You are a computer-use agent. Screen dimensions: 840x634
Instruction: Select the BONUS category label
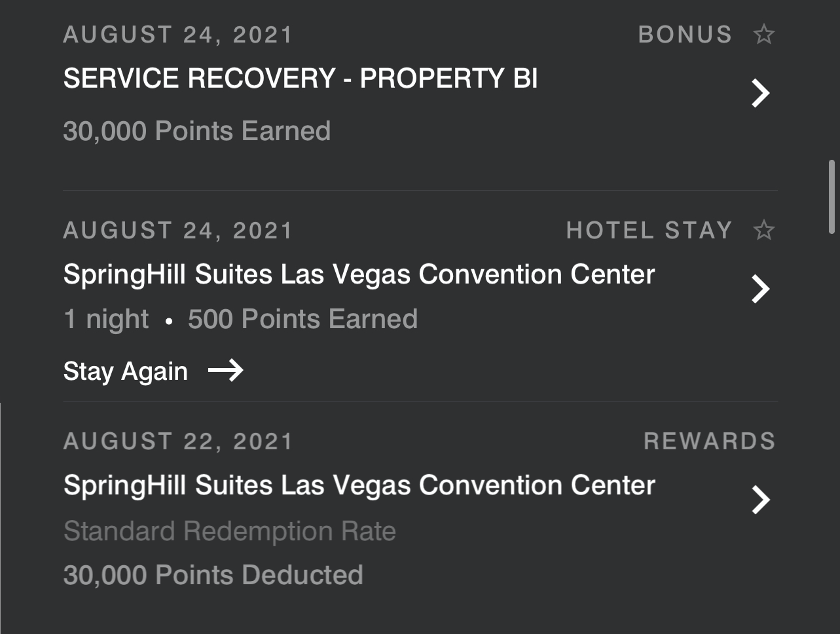click(x=685, y=33)
